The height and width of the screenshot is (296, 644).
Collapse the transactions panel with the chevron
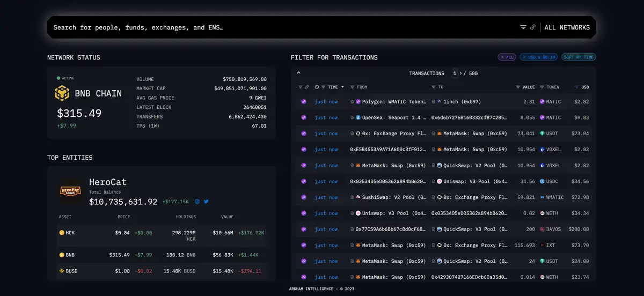(299, 73)
